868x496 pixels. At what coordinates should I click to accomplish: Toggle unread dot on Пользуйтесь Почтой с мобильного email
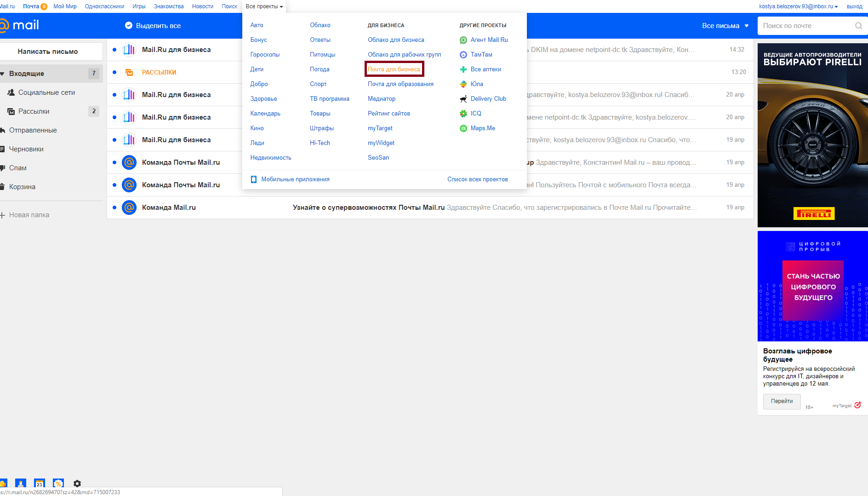click(x=114, y=185)
